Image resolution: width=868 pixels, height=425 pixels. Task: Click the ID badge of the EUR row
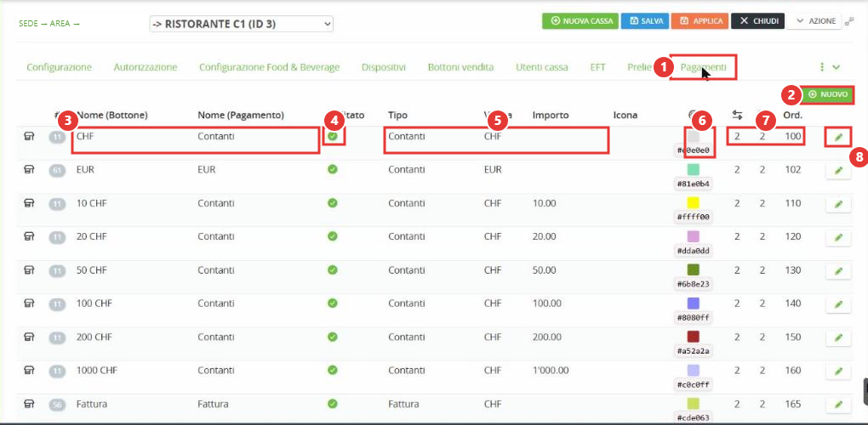(x=58, y=170)
